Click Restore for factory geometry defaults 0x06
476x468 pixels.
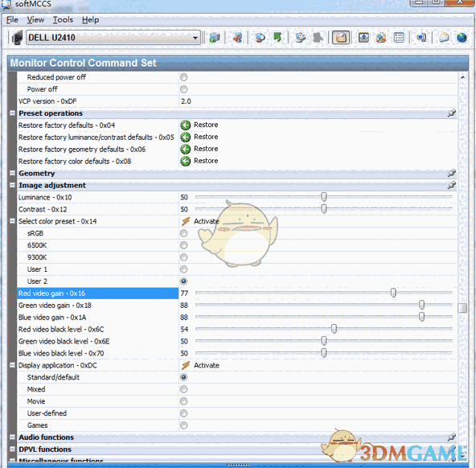point(199,149)
